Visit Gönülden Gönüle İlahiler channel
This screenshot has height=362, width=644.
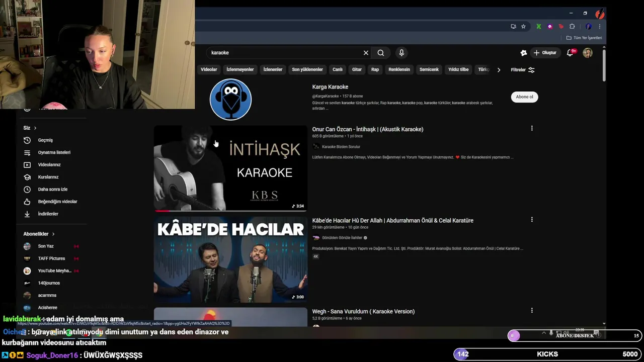pos(342,238)
